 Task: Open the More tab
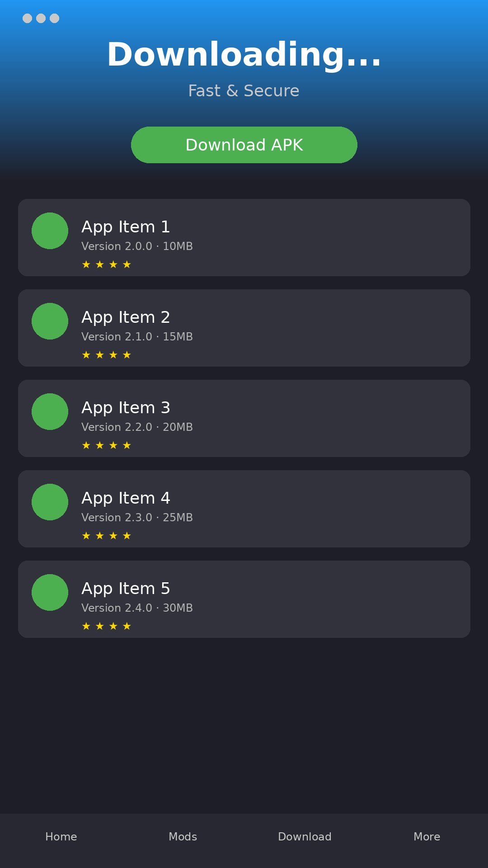point(427,836)
